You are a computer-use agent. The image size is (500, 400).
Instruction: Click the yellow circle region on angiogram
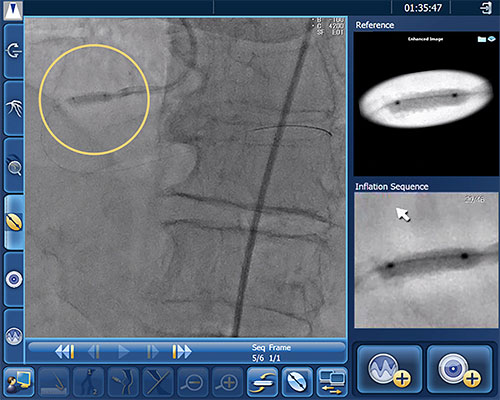pyautogui.click(x=94, y=99)
